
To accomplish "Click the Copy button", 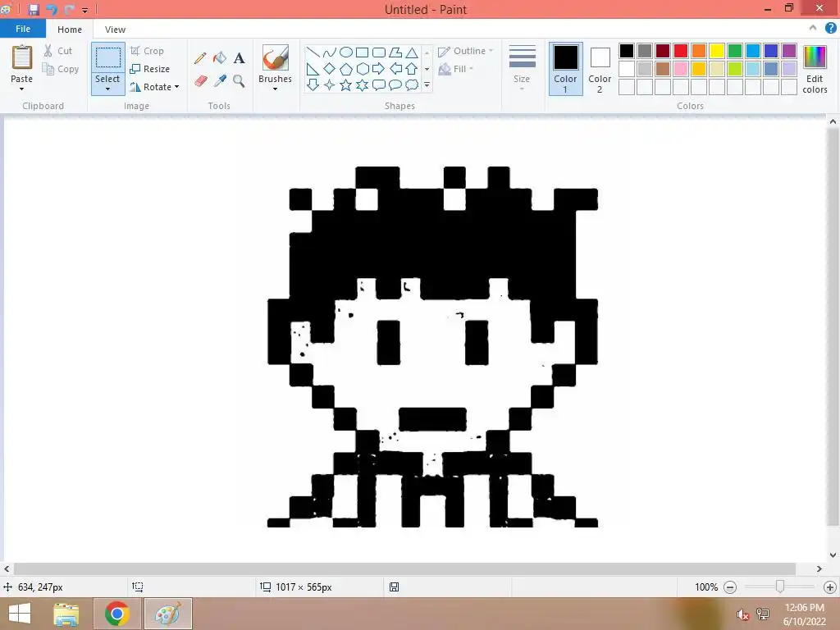I will click(61, 69).
